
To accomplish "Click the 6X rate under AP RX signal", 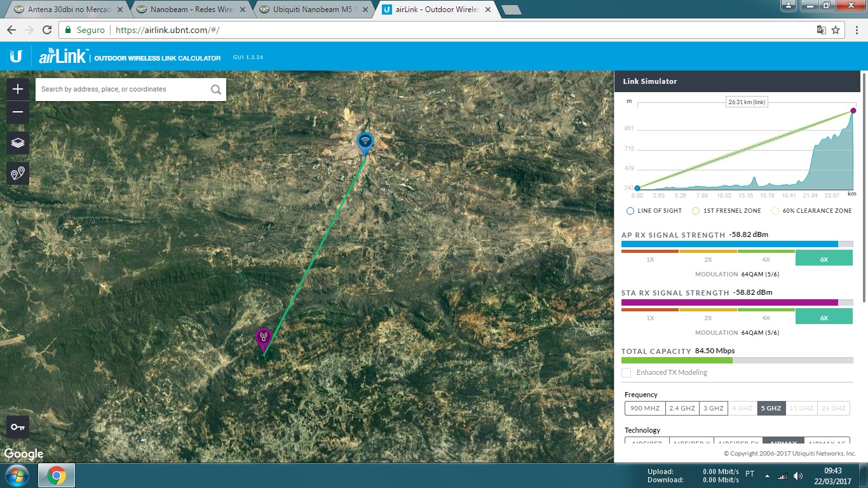I will [x=824, y=258].
